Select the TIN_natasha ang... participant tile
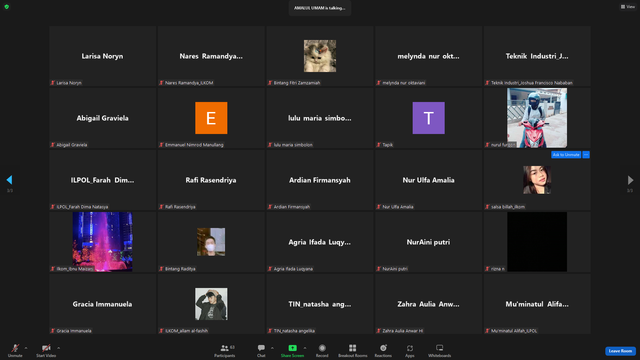This screenshot has height=360, width=640. [x=320, y=304]
